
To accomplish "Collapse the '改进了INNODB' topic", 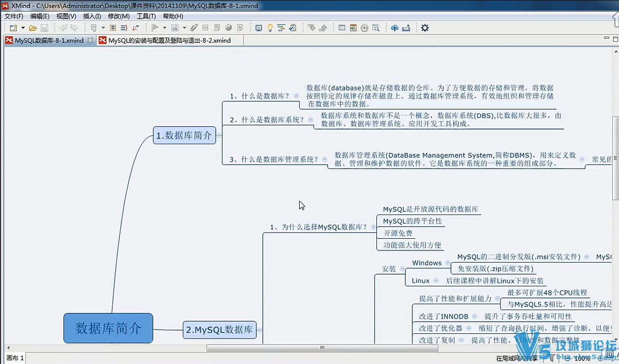I will tap(475, 316).
